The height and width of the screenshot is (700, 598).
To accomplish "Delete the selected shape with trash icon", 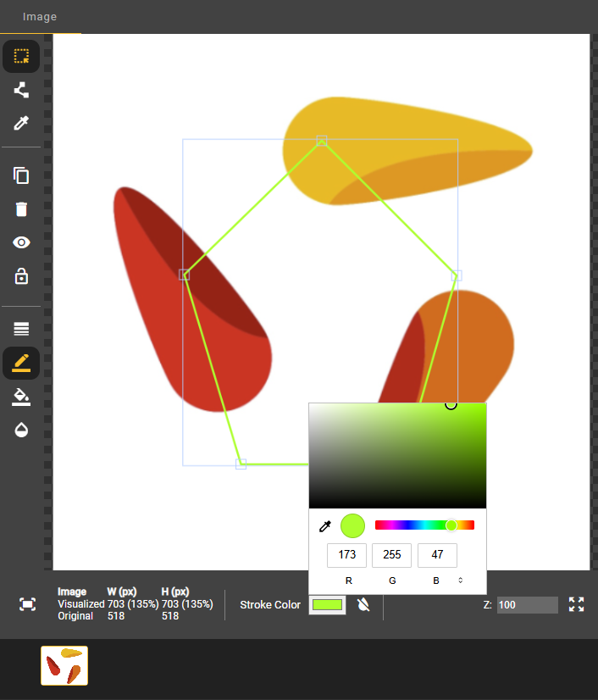I will tap(21, 209).
